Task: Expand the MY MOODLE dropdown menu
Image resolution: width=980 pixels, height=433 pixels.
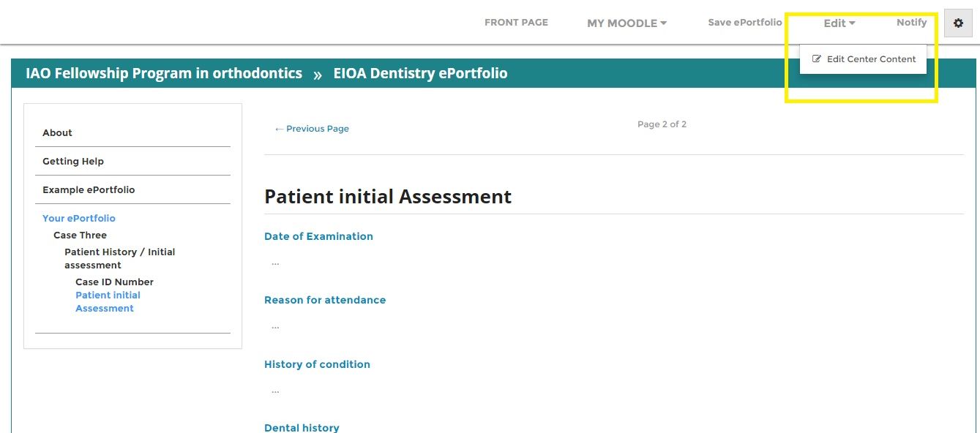Action: tap(626, 23)
